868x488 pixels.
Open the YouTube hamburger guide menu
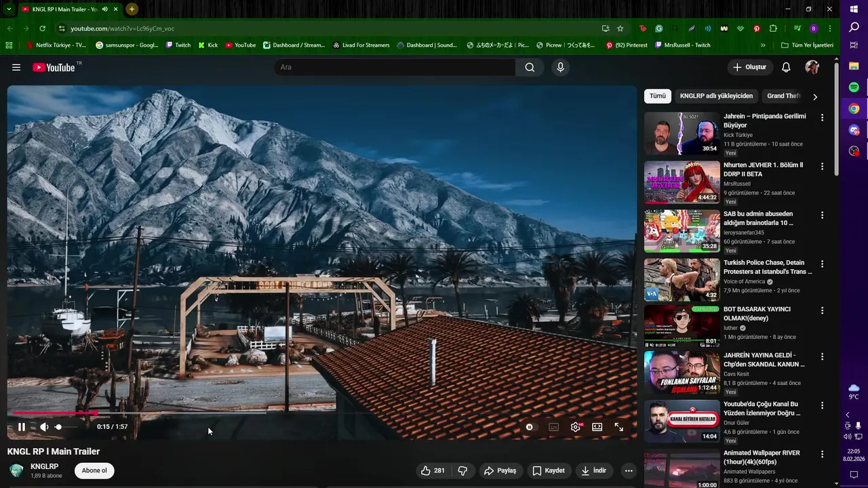click(x=16, y=67)
